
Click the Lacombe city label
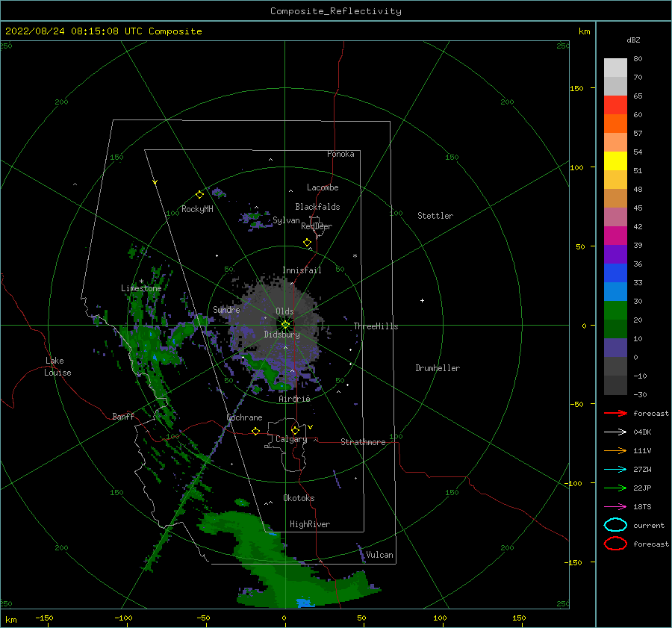(x=323, y=187)
